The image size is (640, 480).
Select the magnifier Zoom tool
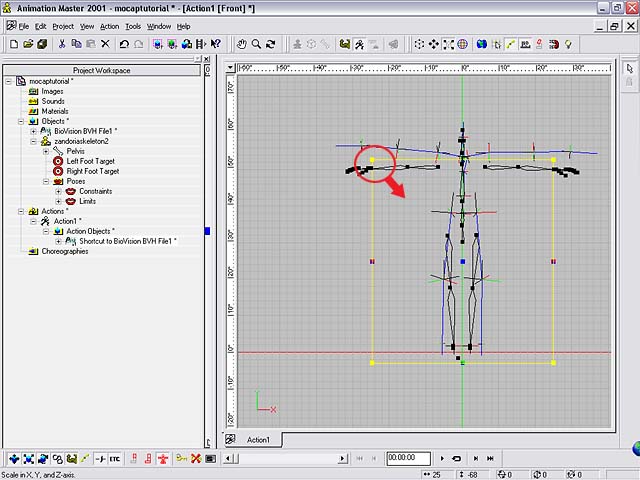pyautogui.click(x=257, y=44)
